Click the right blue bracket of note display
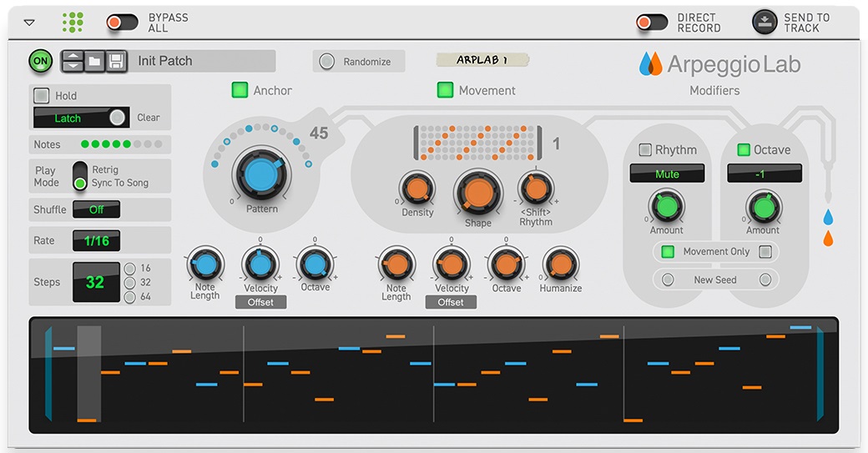The height and width of the screenshot is (453, 868). point(820,374)
